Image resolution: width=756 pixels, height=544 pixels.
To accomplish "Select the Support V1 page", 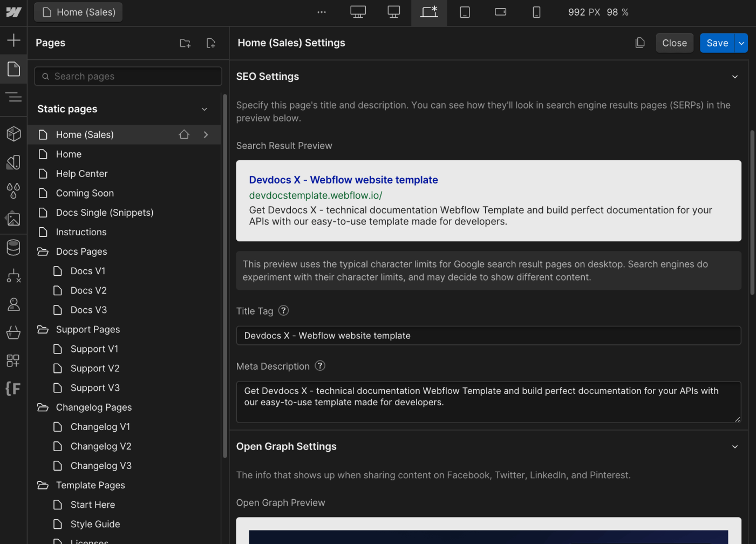I will (x=124, y=349).
